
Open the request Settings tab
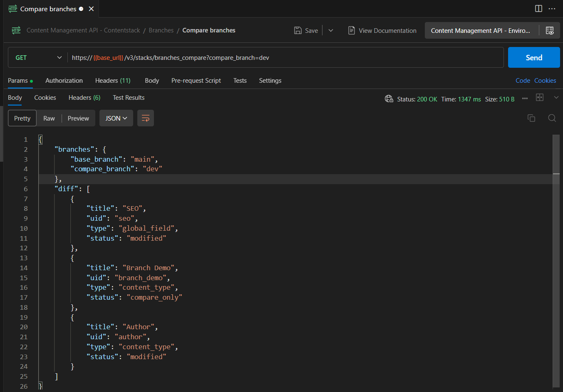[x=270, y=81]
